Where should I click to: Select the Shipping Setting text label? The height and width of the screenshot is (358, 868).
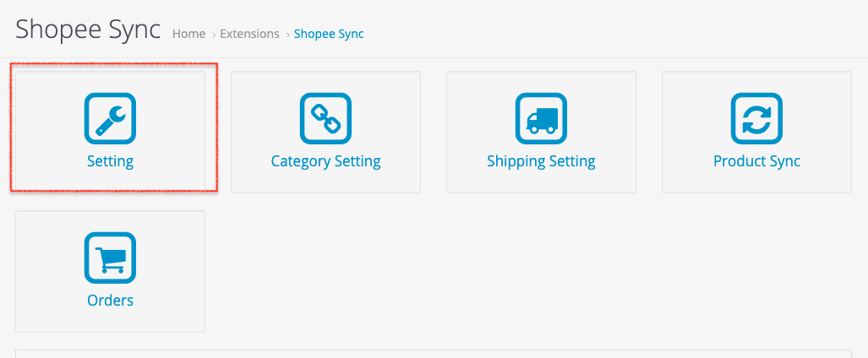coord(541,161)
